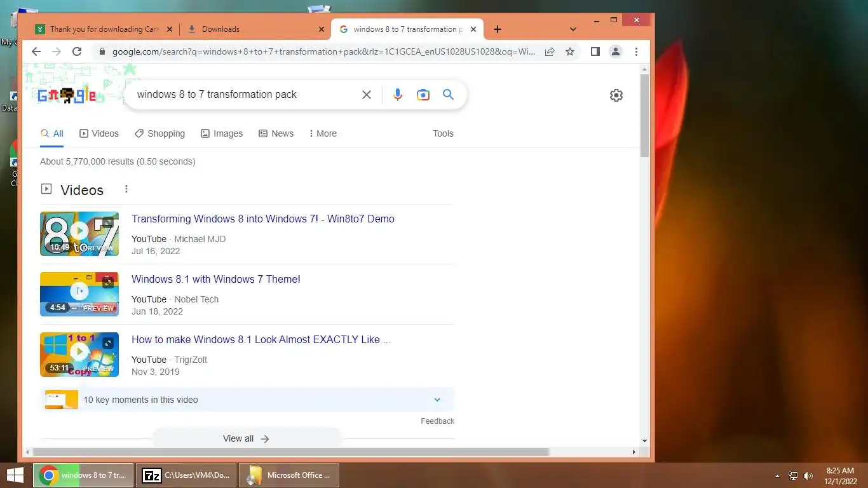Screen dimensions: 868x488
Task: Click the URL address bar
Action: click(x=323, y=51)
